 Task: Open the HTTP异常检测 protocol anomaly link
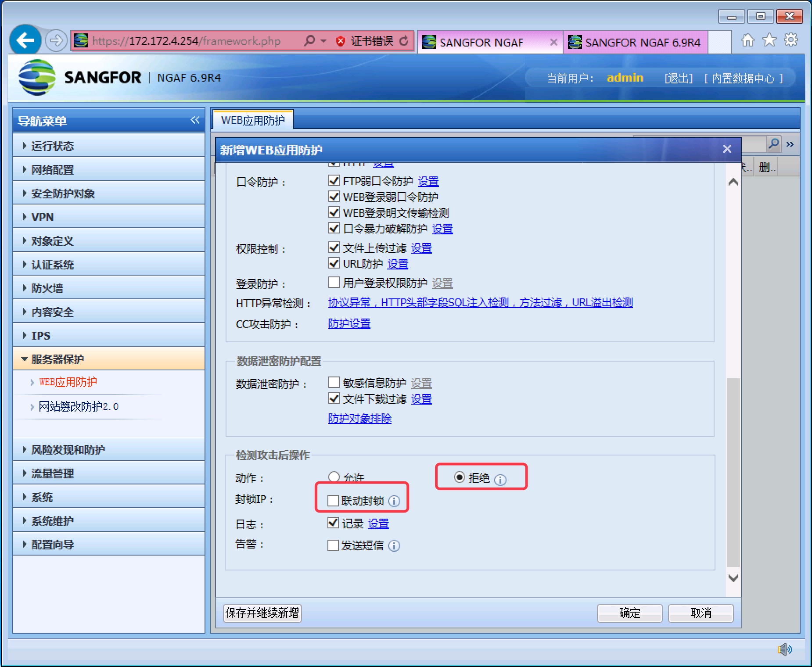point(481,302)
